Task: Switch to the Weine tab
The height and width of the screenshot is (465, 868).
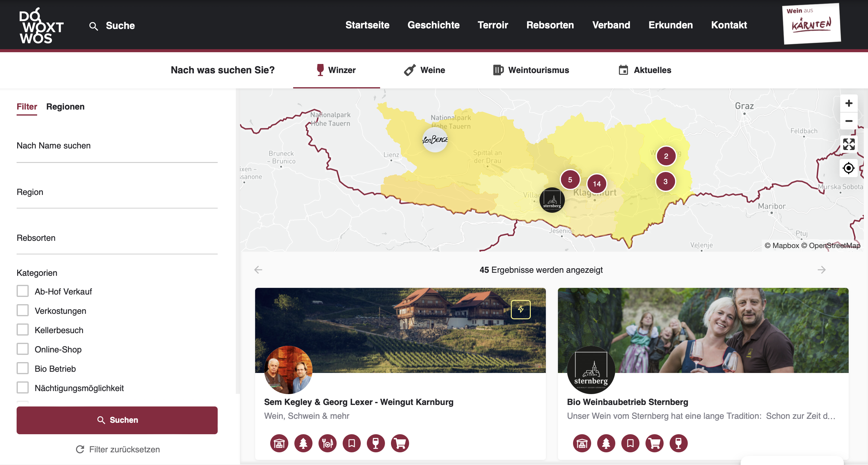Action: (424, 70)
